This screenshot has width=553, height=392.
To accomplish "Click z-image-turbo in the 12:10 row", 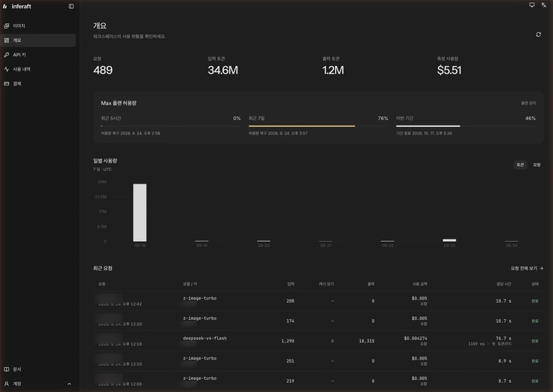I will (200, 358).
